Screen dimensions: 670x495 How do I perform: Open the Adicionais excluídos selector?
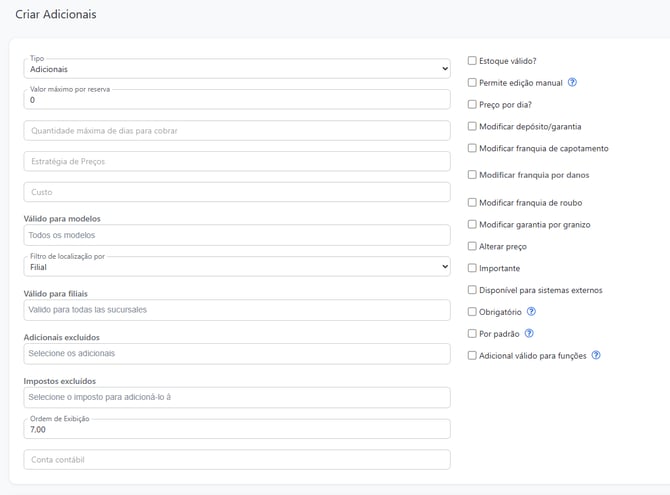pos(237,353)
